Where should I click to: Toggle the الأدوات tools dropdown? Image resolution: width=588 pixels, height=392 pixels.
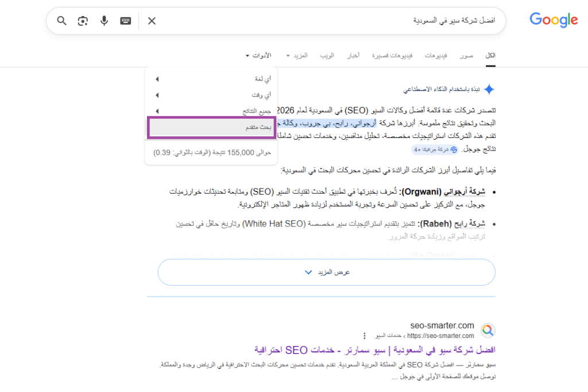258,56
